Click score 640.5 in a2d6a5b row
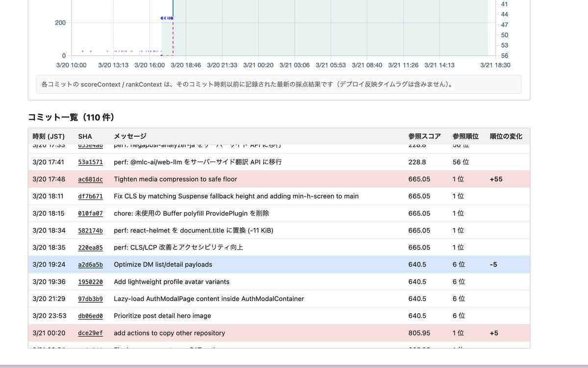Screen dimensions: 588x368 click(417, 265)
